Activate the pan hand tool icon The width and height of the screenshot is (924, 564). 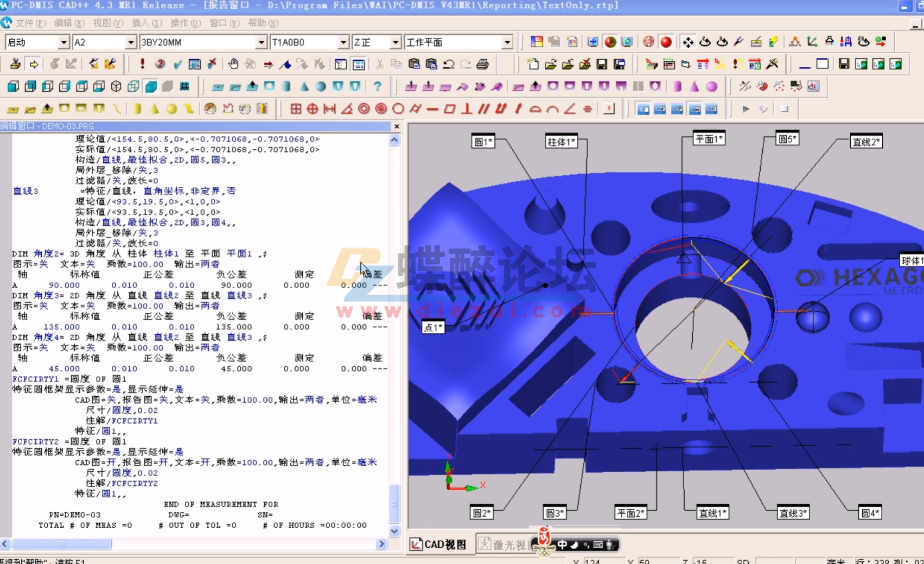(x=234, y=64)
